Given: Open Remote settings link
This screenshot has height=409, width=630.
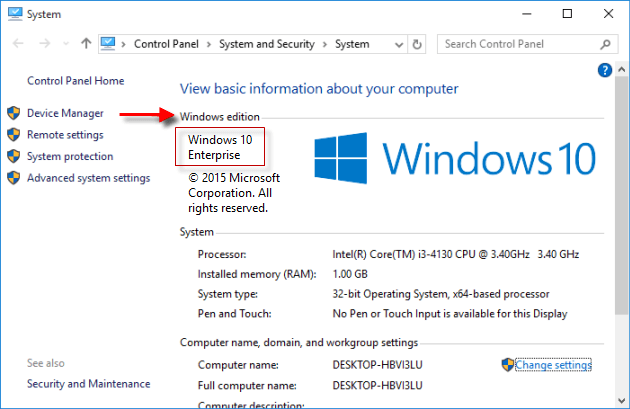Looking at the screenshot, I should point(65,135).
